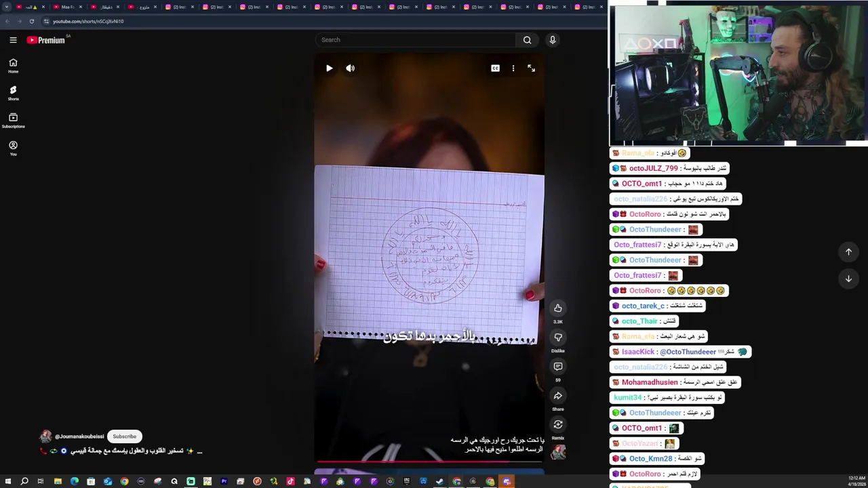Screen dimensions: 868x488
Task: Close the Maa Fi tab
Action: click(81, 7)
